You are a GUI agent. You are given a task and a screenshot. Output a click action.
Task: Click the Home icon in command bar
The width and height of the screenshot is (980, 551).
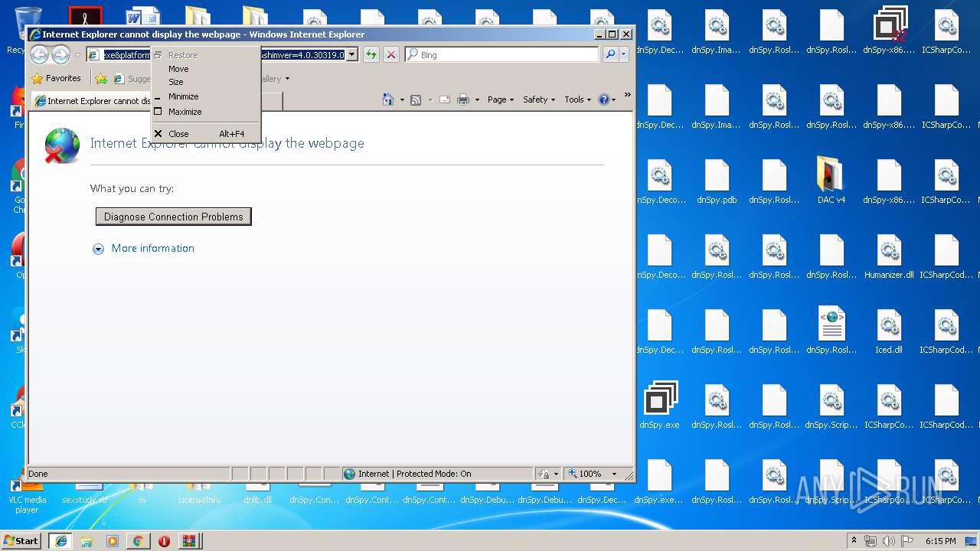click(388, 99)
